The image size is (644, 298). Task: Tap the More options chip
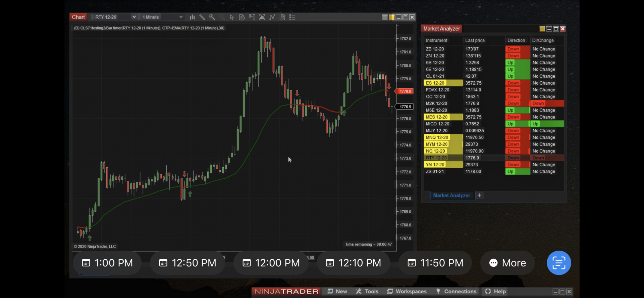tap(507, 263)
